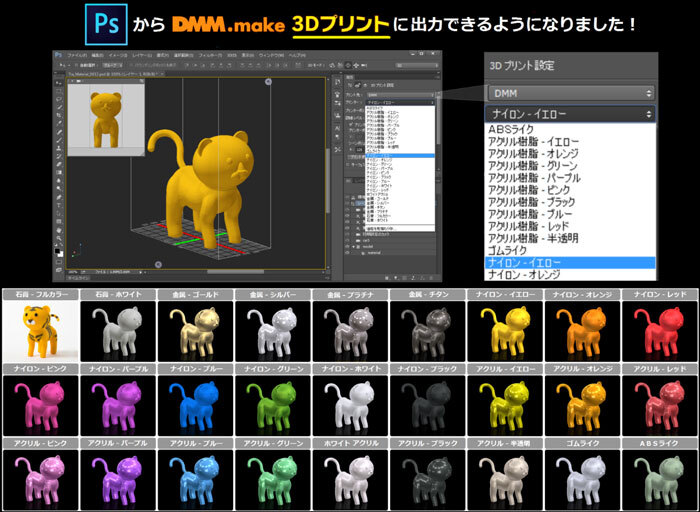Open the プリント先 dropdown in Photoshop properties panel
The image size is (700, 512).
[x=400, y=95]
